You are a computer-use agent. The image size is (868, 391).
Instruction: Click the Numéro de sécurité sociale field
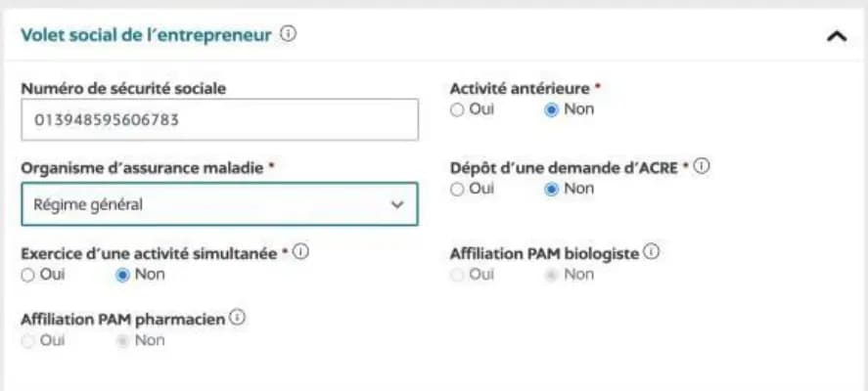coord(219,120)
